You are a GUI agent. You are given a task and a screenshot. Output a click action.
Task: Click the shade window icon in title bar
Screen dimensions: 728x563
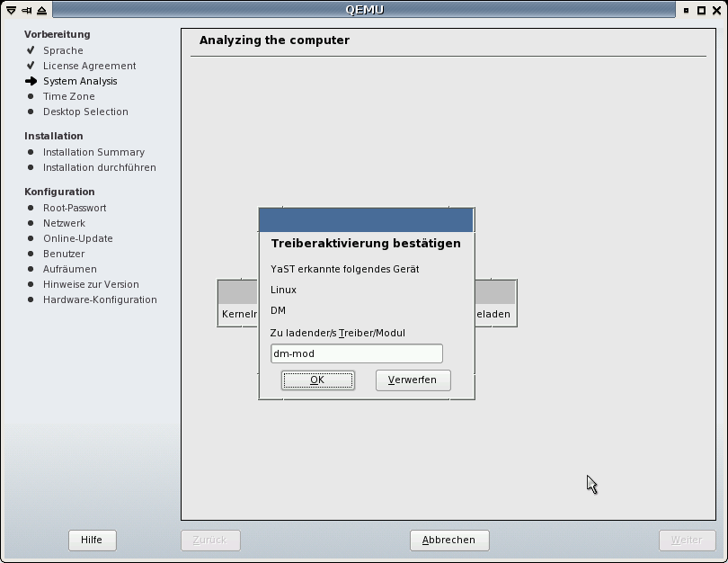tap(41, 10)
